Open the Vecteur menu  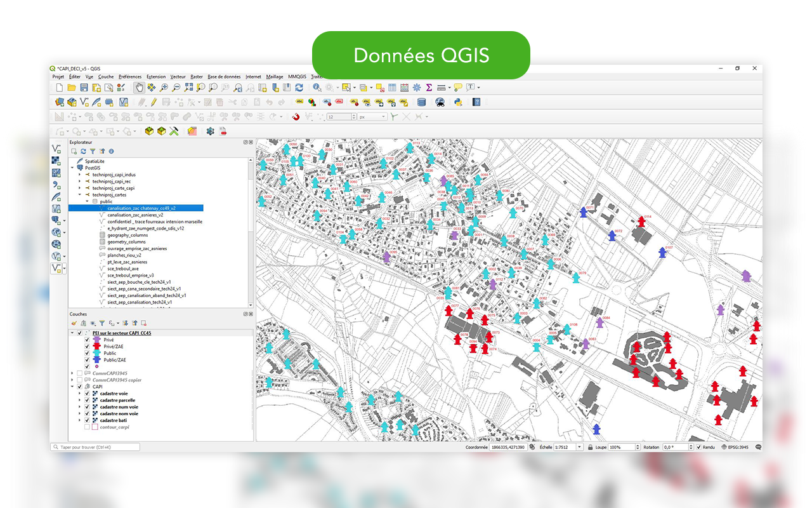[178, 76]
